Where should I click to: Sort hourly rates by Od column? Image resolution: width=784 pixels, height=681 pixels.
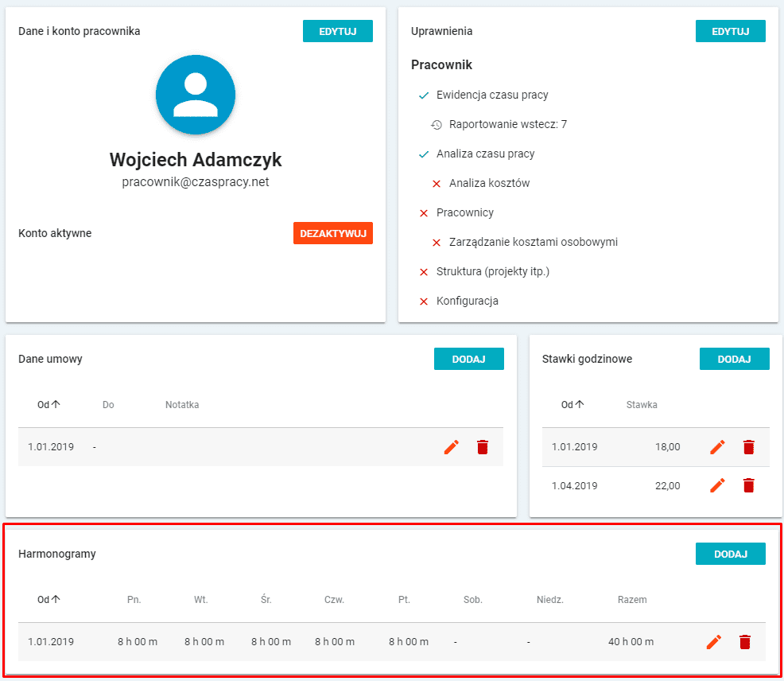pos(572,405)
